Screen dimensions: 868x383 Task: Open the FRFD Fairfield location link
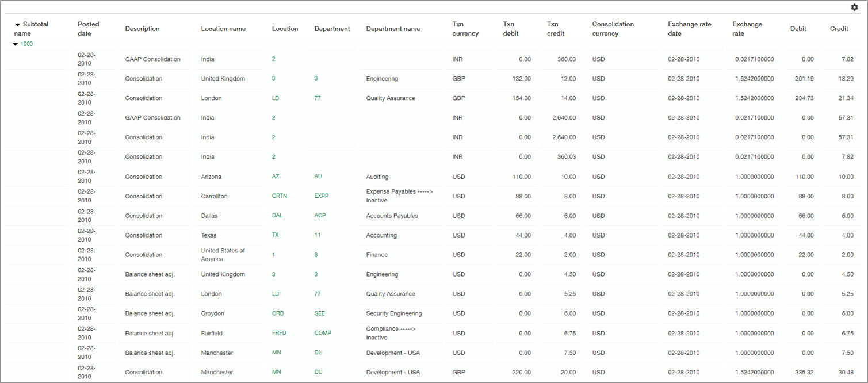click(x=278, y=332)
